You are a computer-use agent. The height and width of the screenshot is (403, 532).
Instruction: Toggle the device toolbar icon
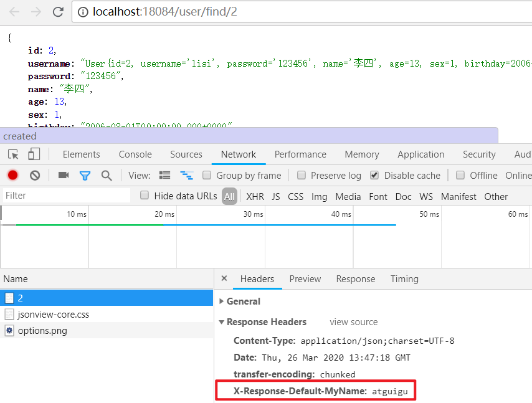34,154
